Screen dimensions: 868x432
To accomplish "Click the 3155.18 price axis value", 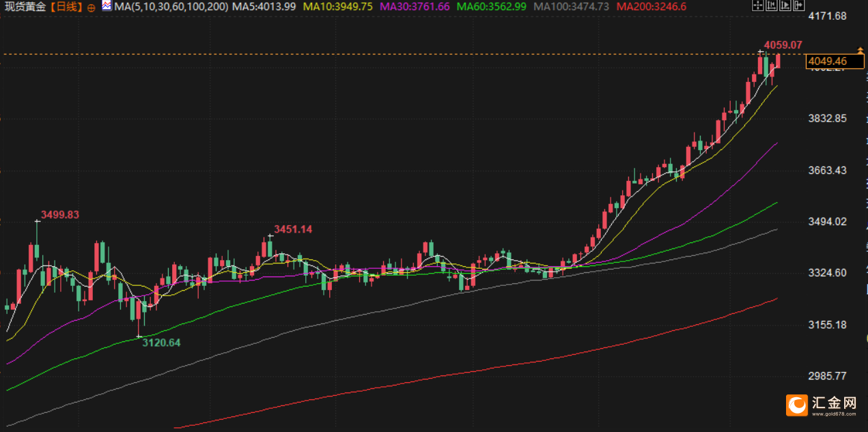I will click(x=826, y=324).
